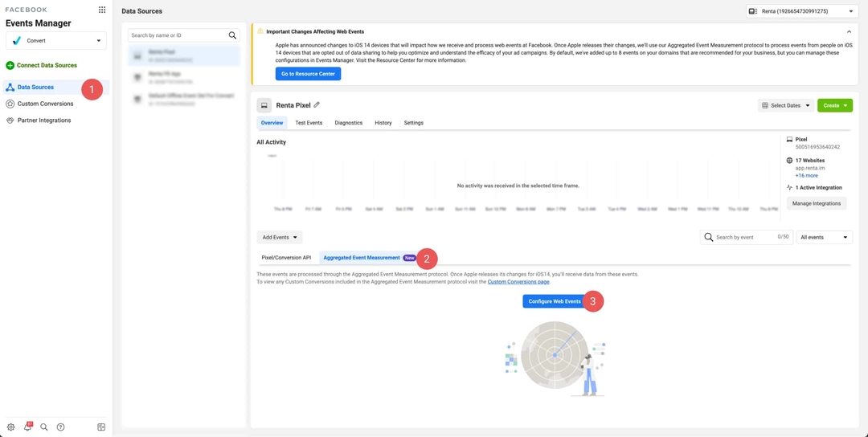Open the Select Dates dropdown
Image resolution: width=868 pixels, height=437 pixels.
(x=785, y=105)
